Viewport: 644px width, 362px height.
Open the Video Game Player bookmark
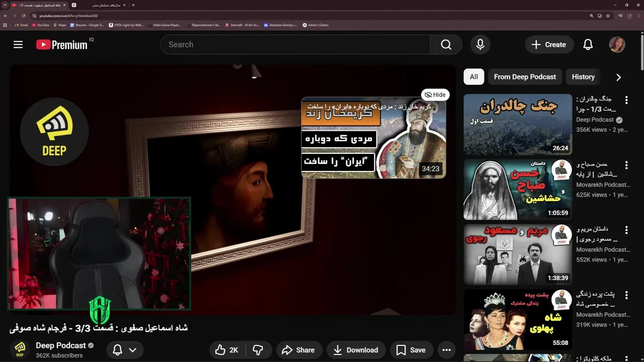165,25
